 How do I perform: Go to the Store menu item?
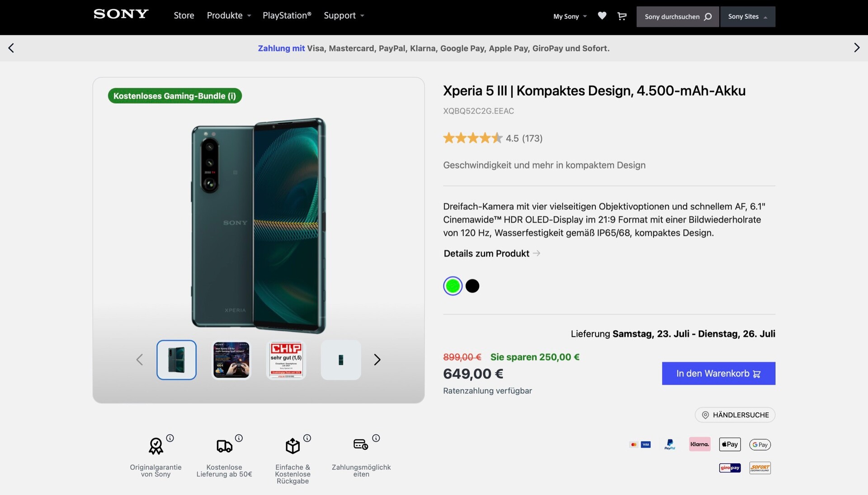coord(184,15)
